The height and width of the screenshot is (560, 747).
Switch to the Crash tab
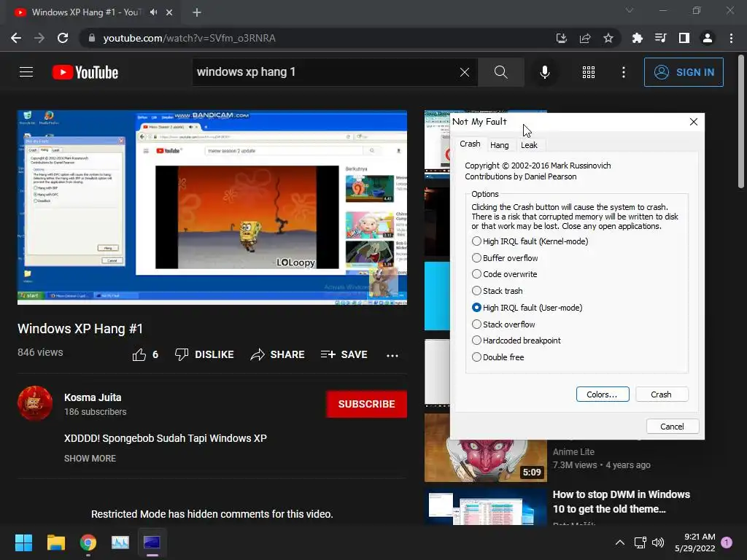[x=470, y=144]
